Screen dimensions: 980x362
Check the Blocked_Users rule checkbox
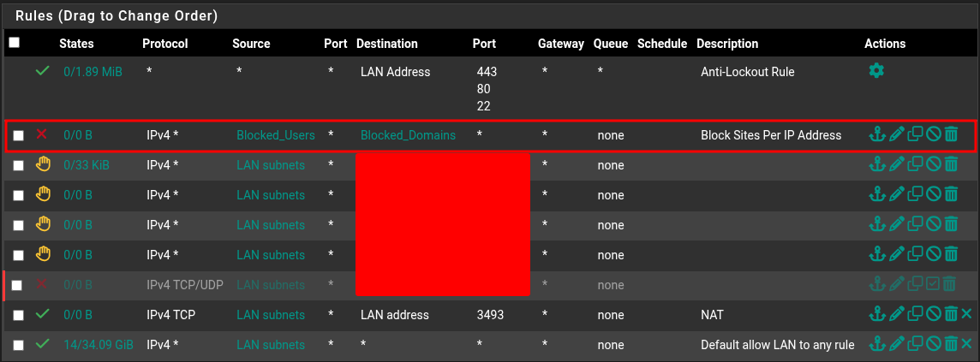pos(19,135)
